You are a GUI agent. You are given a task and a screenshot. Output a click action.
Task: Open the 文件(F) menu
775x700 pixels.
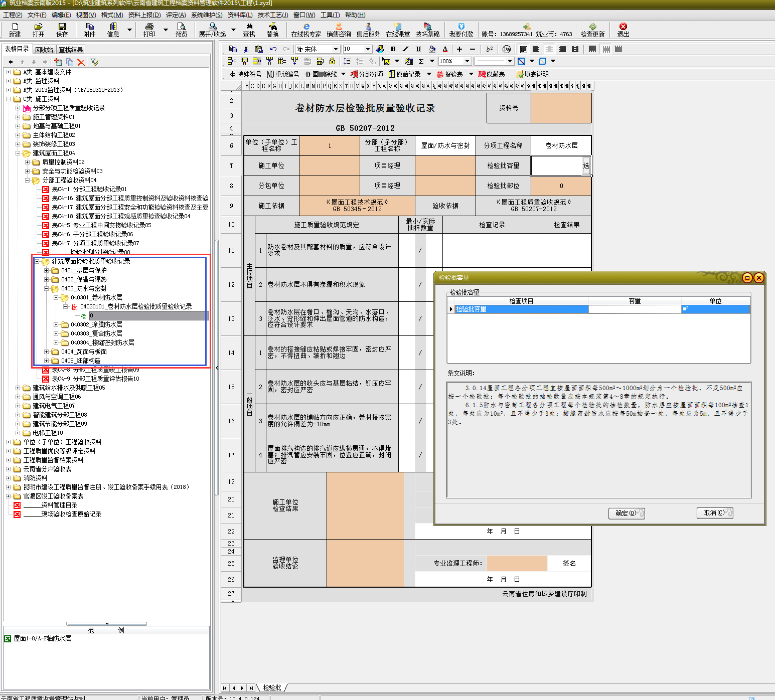pos(37,15)
